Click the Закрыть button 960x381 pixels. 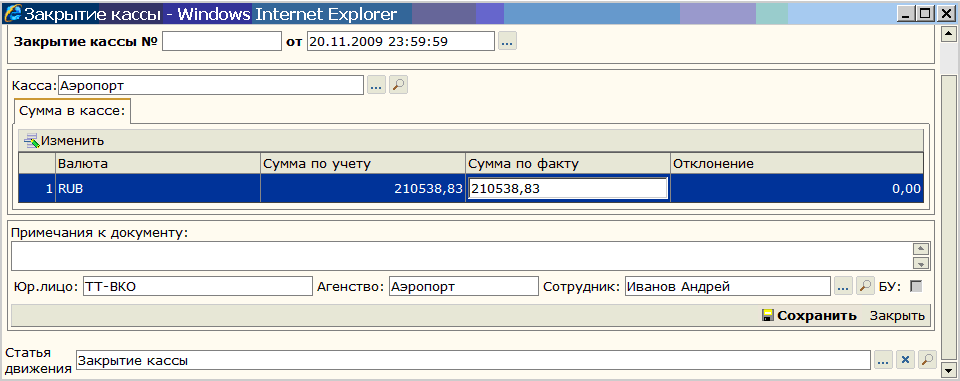coord(897,316)
